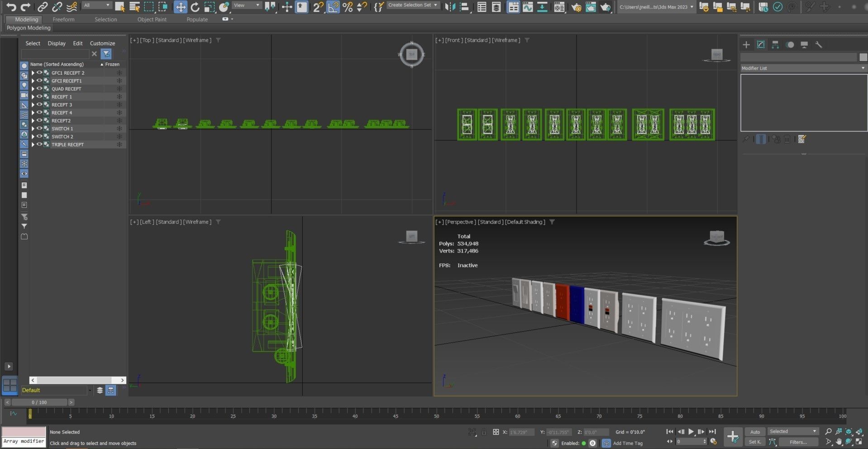Open the Layer Explorer stacked-layers icon
The image size is (868, 449).
click(496, 7)
